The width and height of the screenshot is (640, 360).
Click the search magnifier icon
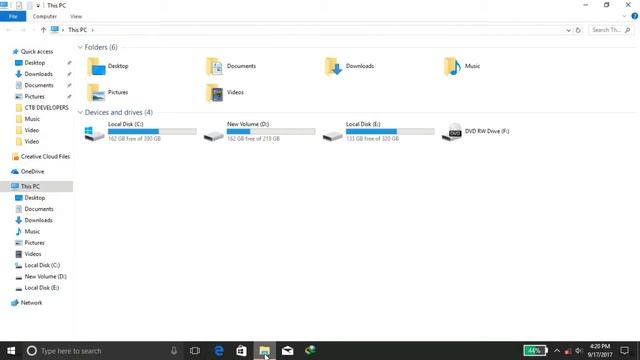click(628, 30)
